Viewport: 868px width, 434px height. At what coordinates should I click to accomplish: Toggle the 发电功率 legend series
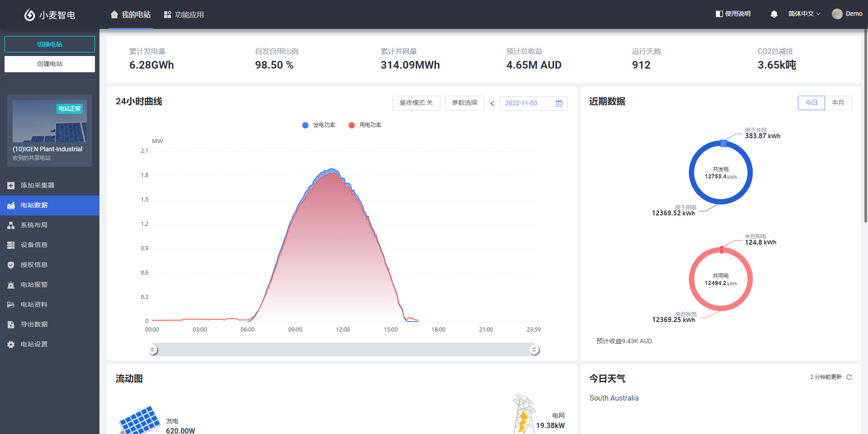coord(319,125)
